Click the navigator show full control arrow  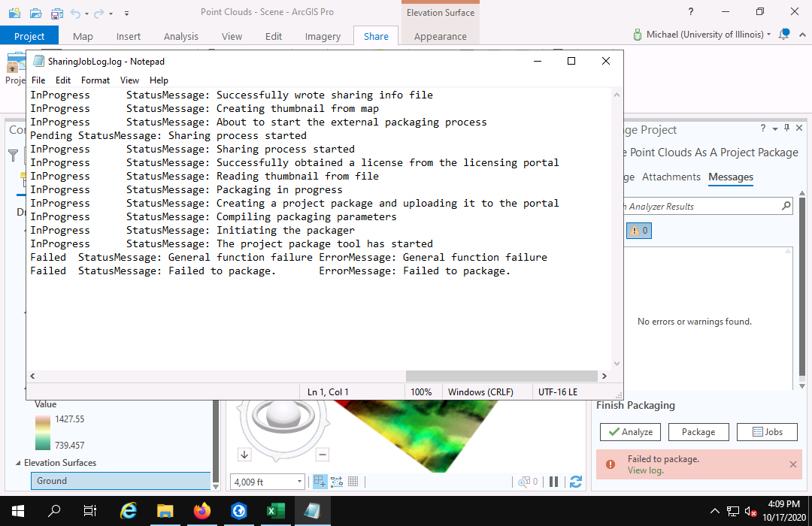click(245, 455)
